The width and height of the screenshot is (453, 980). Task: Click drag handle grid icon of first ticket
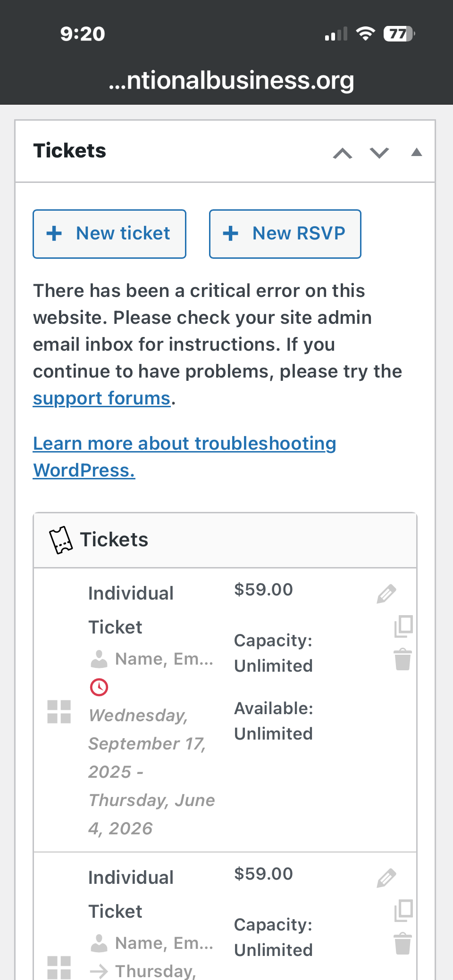click(x=59, y=712)
